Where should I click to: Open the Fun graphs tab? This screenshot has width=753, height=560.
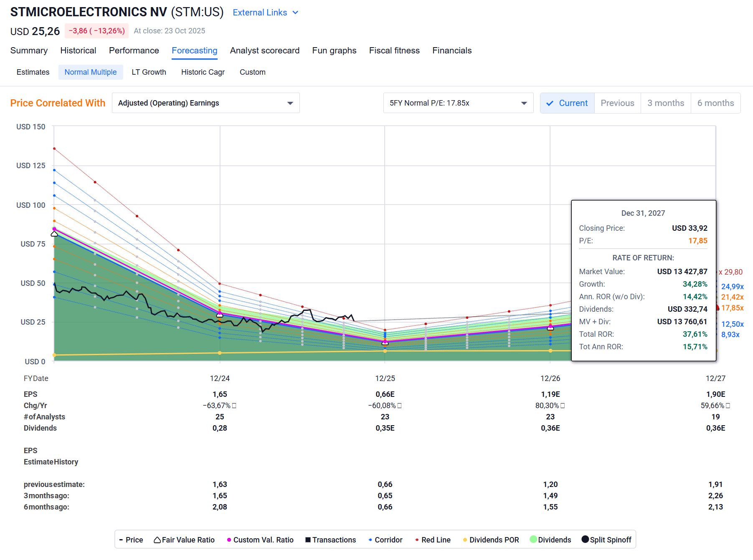click(335, 50)
